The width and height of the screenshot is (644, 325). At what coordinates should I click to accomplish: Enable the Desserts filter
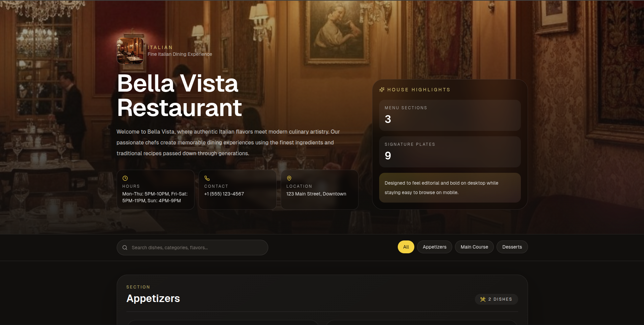tap(512, 247)
